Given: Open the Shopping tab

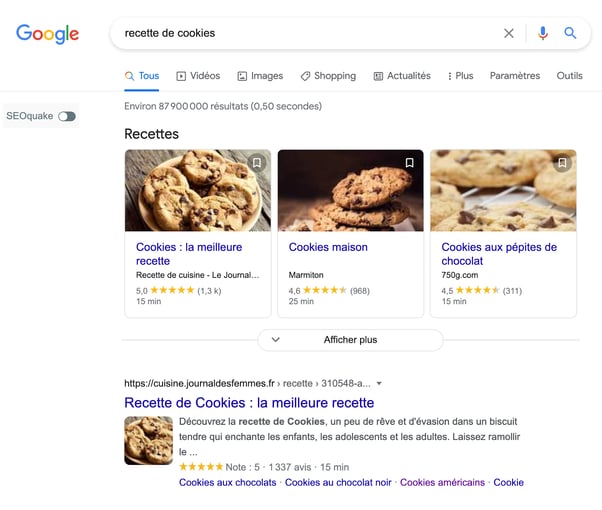Looking at the screenshot, I should click(x=328, y=76).
